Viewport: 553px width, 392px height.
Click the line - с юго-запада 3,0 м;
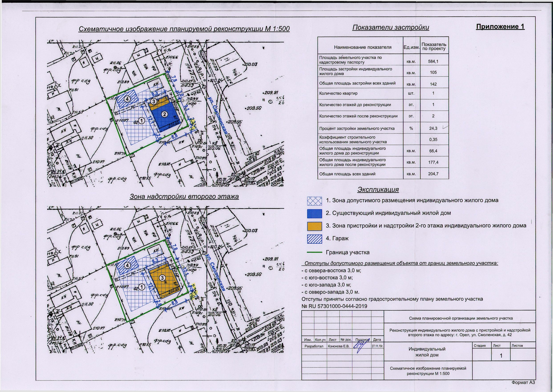pyautogui.click(x=326, y=285)
